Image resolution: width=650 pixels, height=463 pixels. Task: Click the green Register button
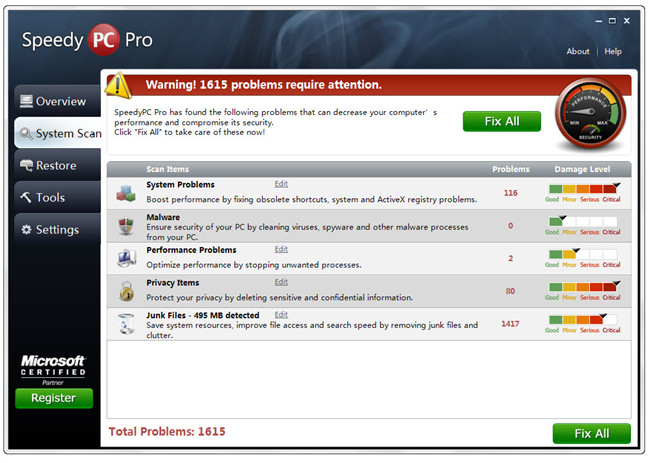pyautogui.click(x=54, y=398)
